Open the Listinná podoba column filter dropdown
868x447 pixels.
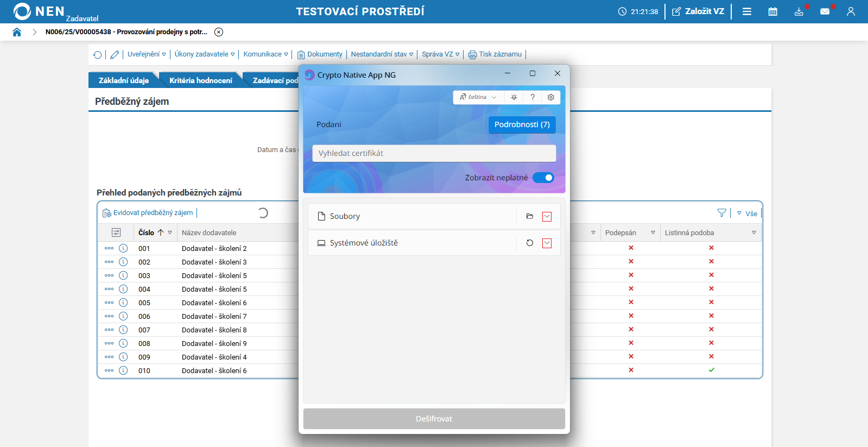(754, 232)
